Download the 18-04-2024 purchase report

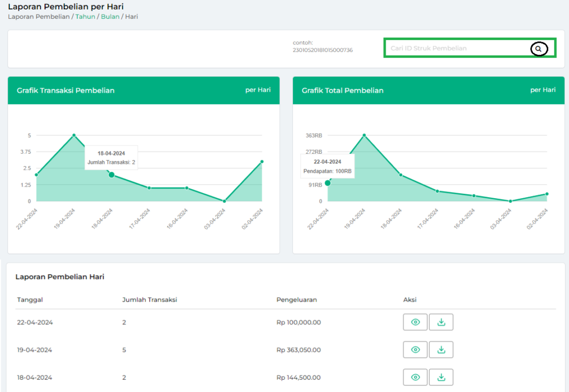pos(441,378)
